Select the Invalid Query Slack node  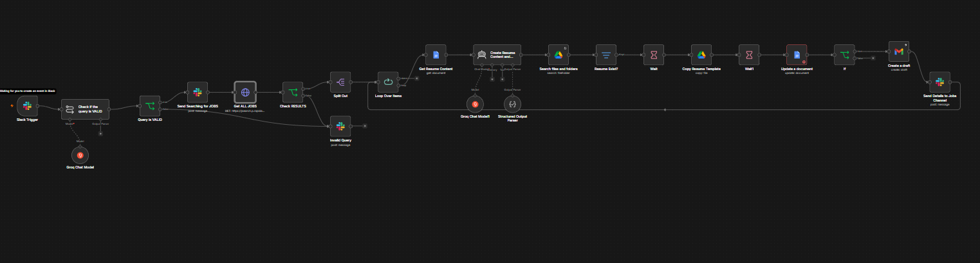click(340, 126)
